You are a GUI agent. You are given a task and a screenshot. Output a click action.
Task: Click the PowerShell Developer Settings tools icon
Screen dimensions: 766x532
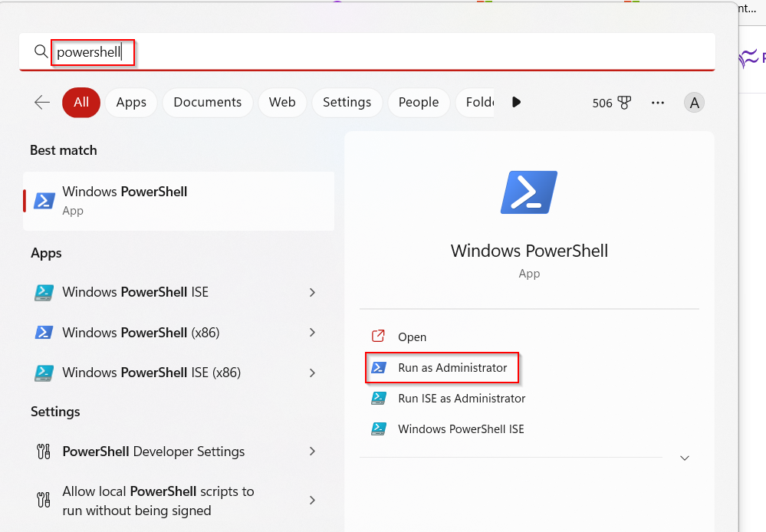(x=44, y=452)
